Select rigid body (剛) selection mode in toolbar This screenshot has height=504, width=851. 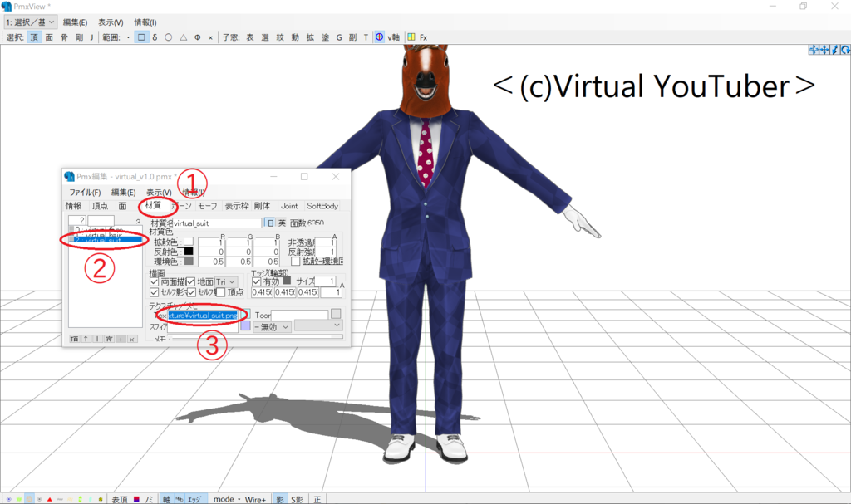point(79,37)
